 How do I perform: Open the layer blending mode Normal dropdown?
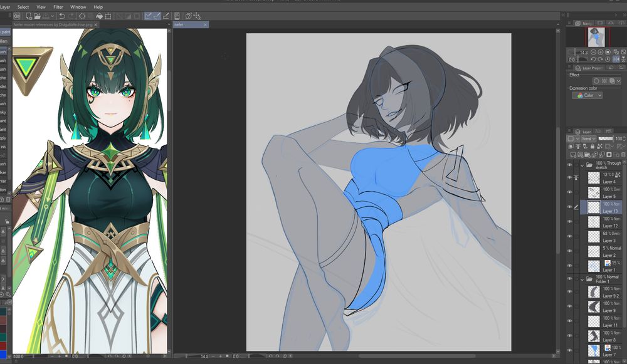point(589,138)
